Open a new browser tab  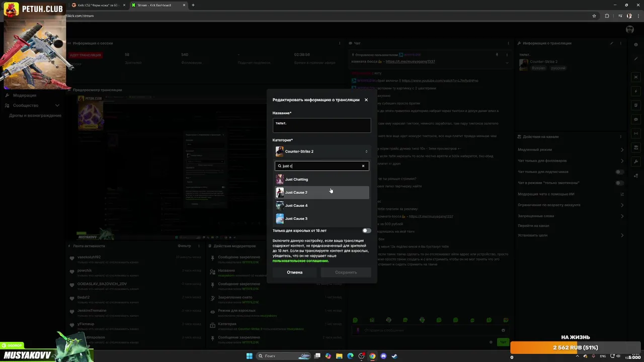point(193,5)
